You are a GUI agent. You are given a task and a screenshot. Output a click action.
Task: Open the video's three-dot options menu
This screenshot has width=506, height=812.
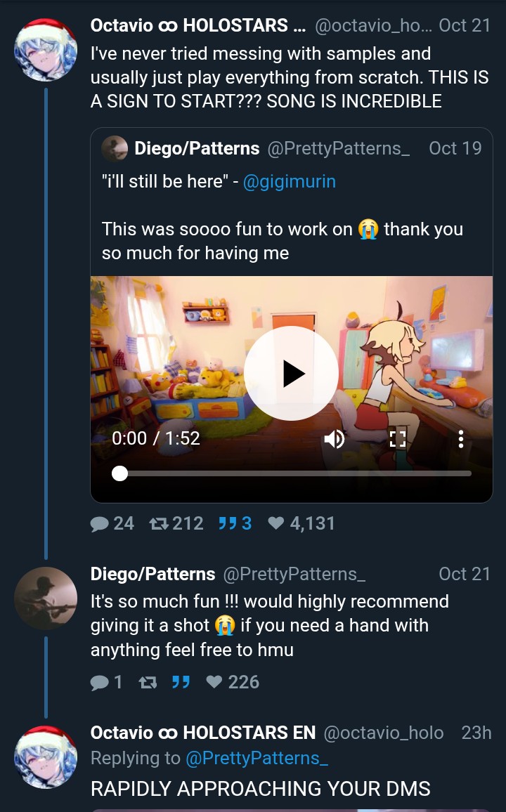[460, 439]
